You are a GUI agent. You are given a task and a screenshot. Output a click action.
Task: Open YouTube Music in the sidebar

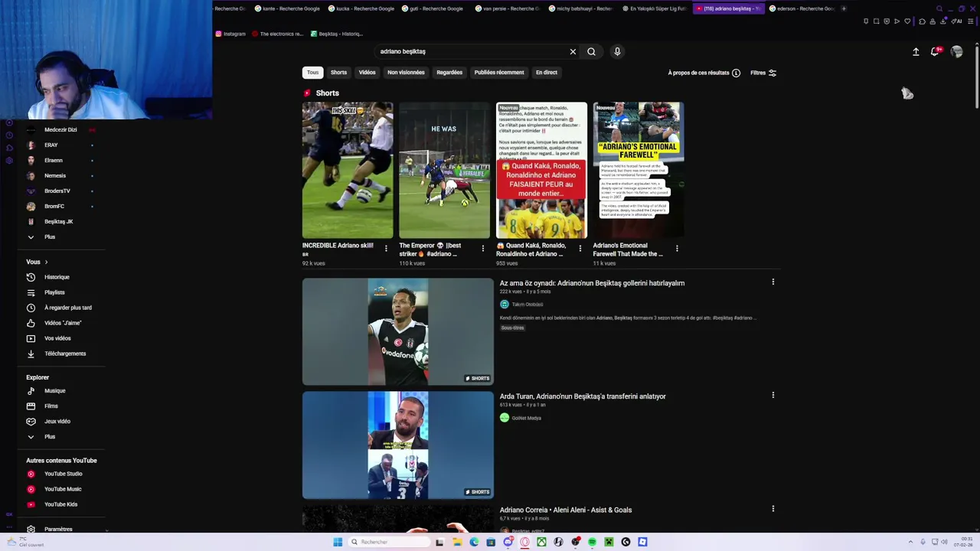tap(63, 489)
